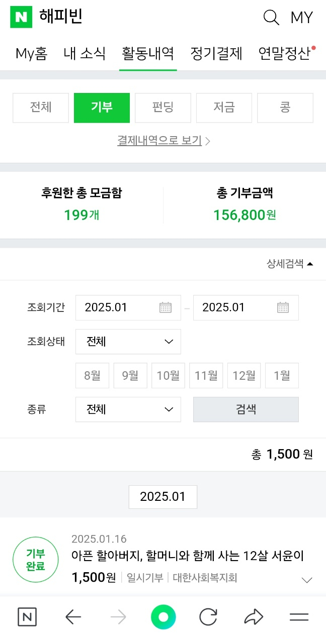Image resolution: width=326 pixels, height=644 pixels.
Task: Tap the browser back arrow
Action: 73,617
